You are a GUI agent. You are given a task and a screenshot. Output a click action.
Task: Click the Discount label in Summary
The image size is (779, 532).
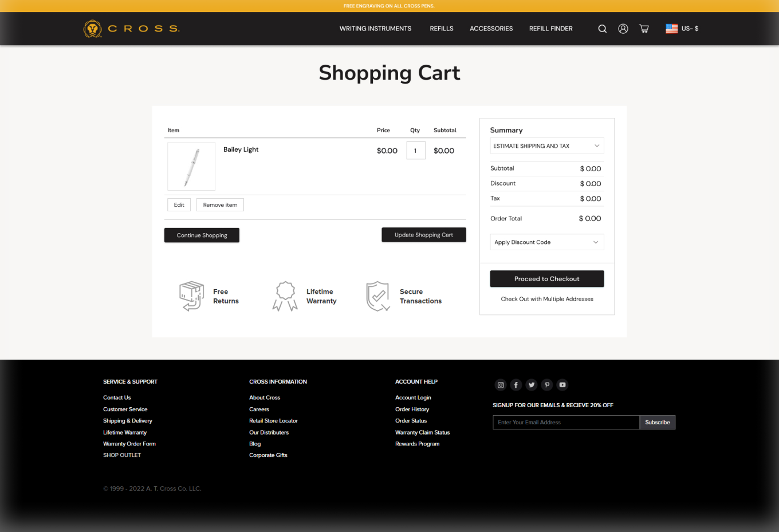point(503,183)
